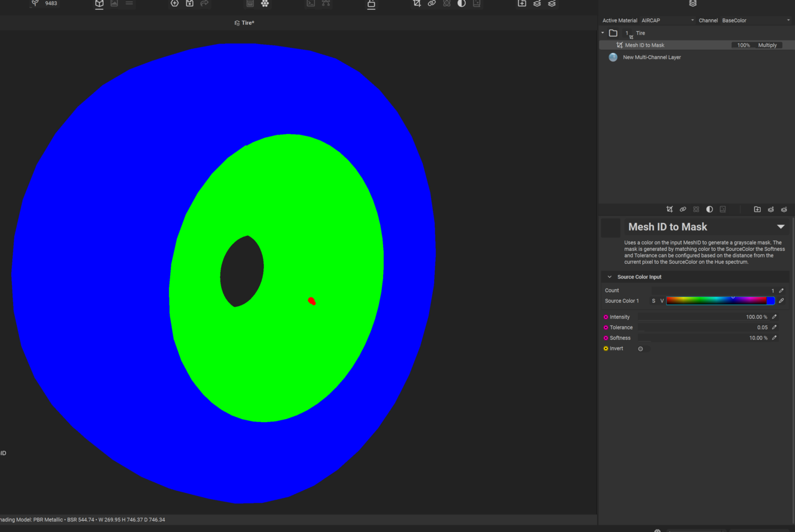
Task: Select the Tire* document tab
Action: click(245, 23)
